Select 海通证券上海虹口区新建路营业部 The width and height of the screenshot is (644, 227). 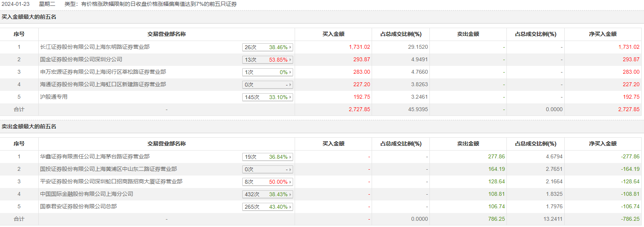click(x=103, y=85)
